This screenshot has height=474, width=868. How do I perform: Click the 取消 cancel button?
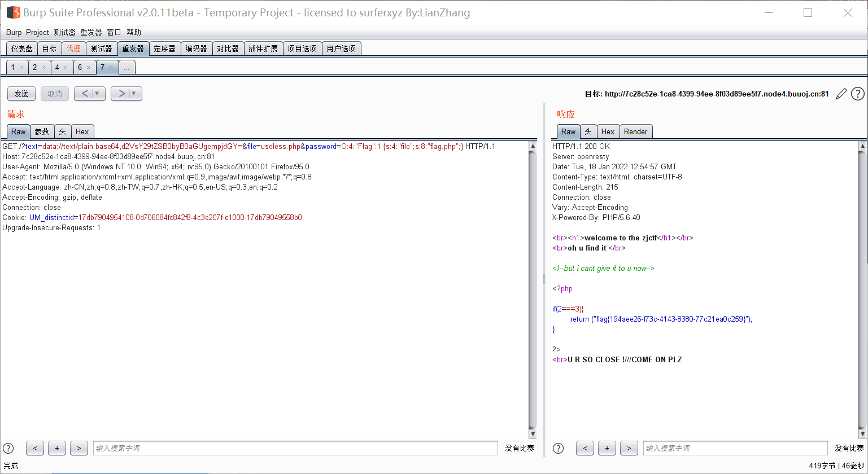coord(55,94)
